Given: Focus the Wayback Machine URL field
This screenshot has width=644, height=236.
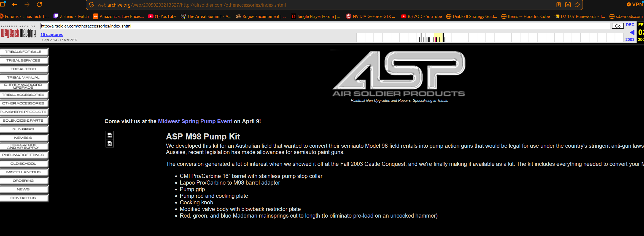Looking at the screenshot, I should 325,26.
